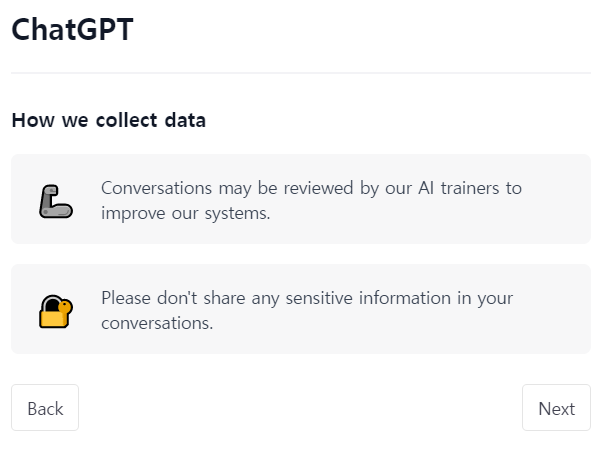Click the word 'data' in the section heading

click(x=187, y=121)
